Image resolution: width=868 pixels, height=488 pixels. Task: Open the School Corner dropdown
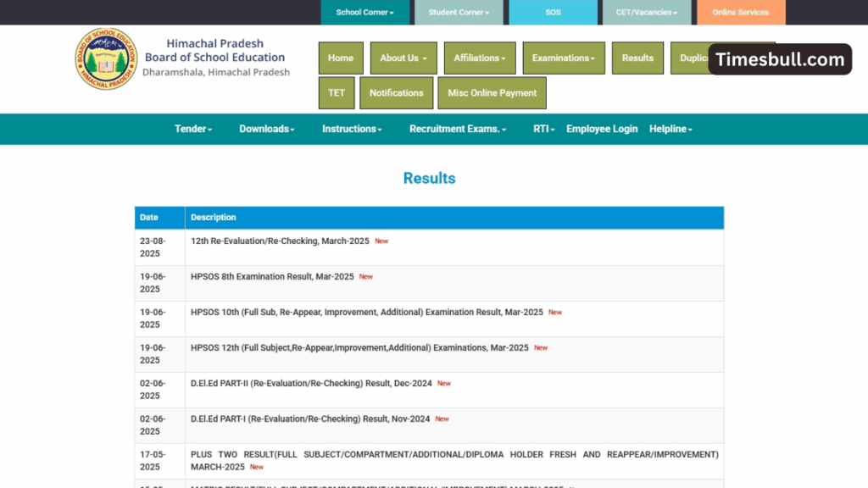(364, 12)
